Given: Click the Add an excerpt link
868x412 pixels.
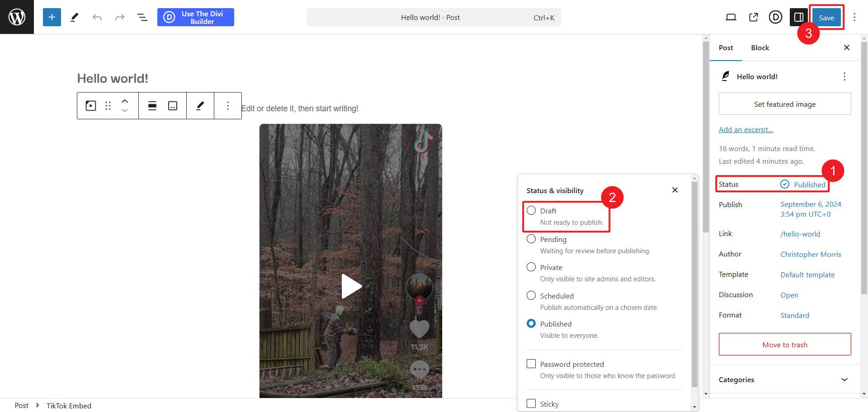Looking at the screenshot, I should pyautogui.click(x=746, y=129).
